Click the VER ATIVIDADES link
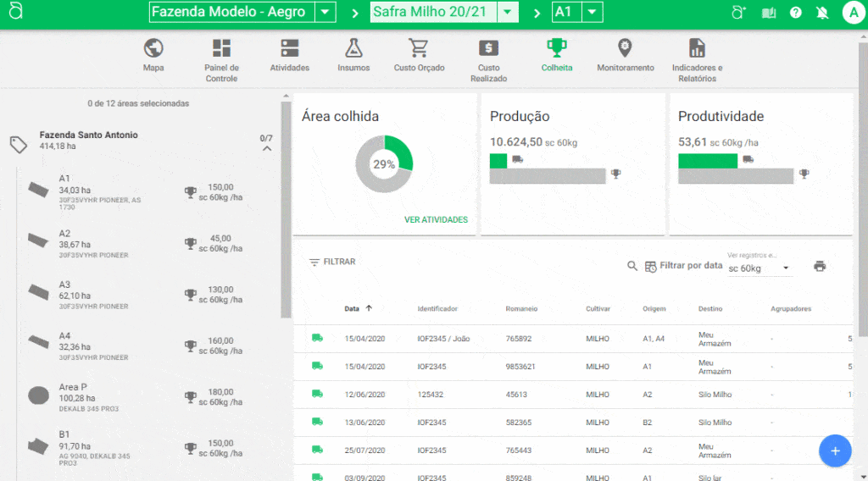 [x=436, y=220]
